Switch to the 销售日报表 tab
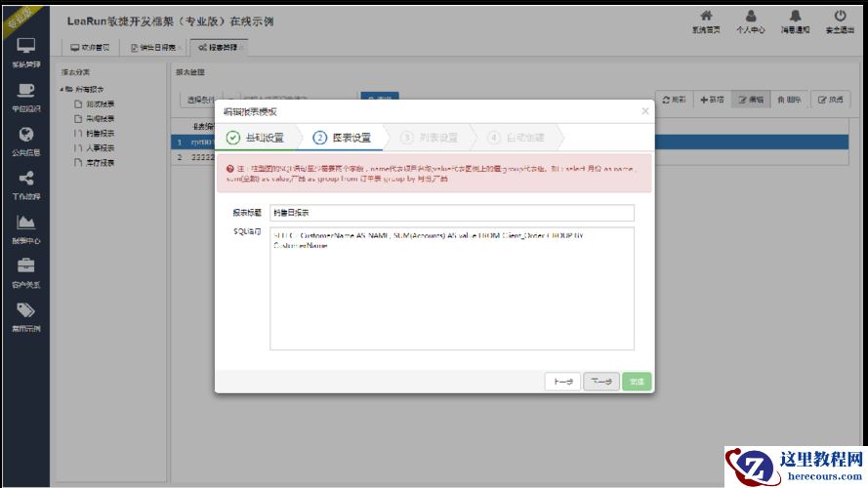This screenshot has height=488, width=868. point(155,48)
